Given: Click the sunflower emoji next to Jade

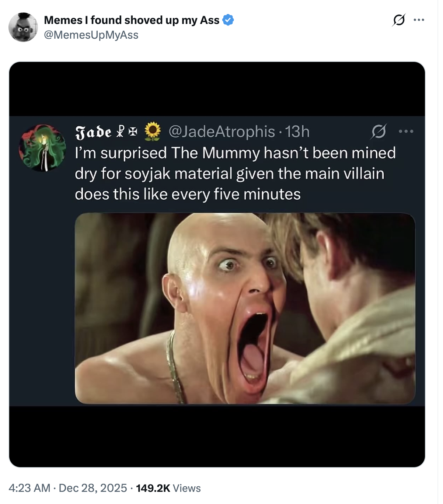Looking at the screenshot, I should pos(153,132).
